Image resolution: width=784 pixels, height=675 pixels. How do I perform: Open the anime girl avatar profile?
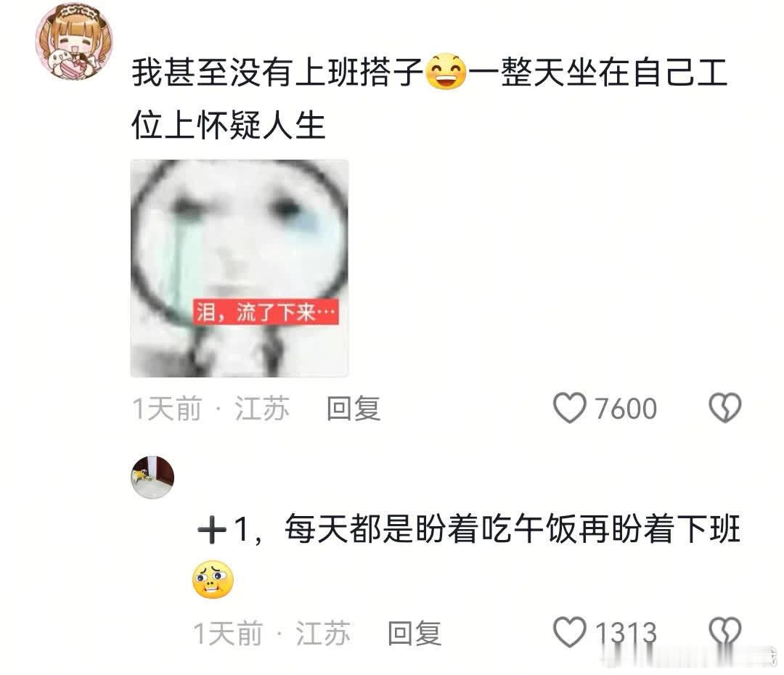pyautogui.click(x=73, y=41)
